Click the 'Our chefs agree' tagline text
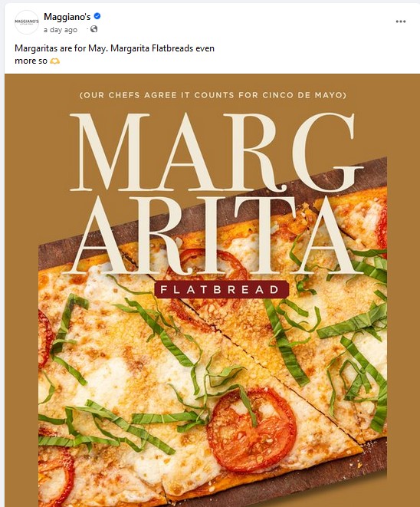 (x=212, y=95)
